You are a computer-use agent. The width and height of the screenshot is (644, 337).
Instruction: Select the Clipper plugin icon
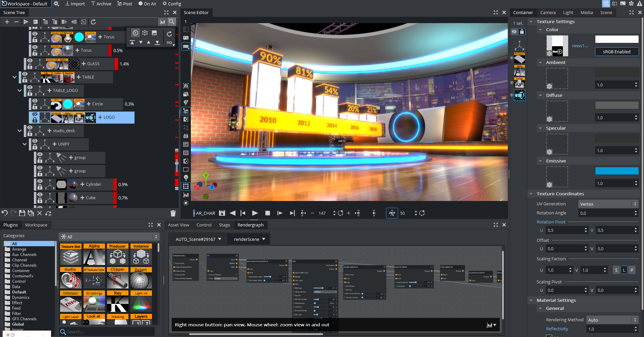(x=118, y=278)
